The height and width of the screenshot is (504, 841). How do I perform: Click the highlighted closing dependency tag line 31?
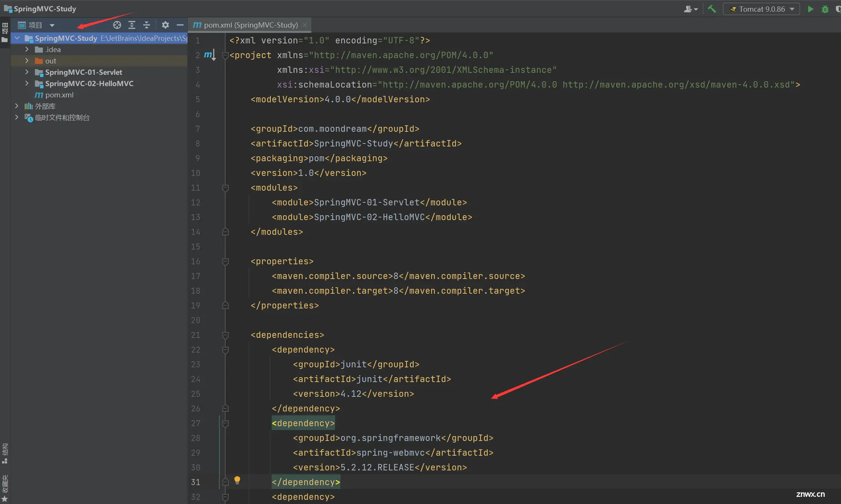click(306, 482)
